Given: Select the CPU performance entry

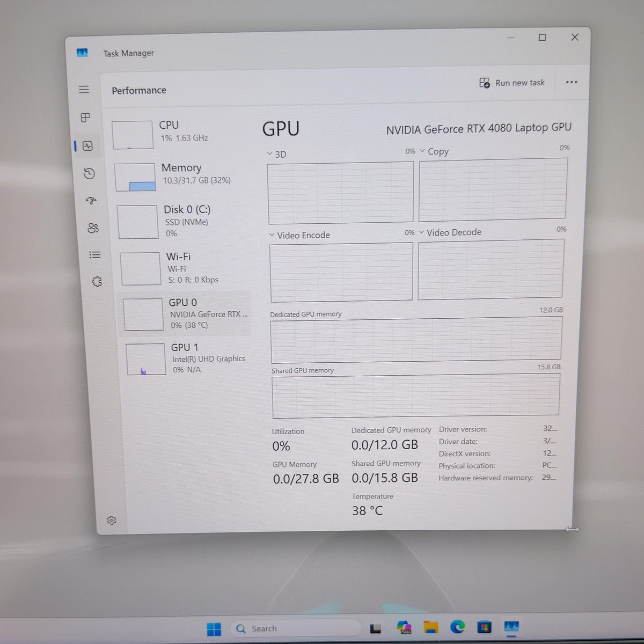Looking at the screenshot, I should pos(180,134).
